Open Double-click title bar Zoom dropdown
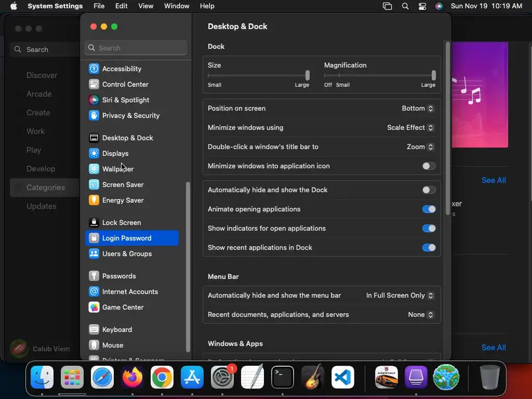Viewport: 532px width, 399px height. tap(420, 147)
